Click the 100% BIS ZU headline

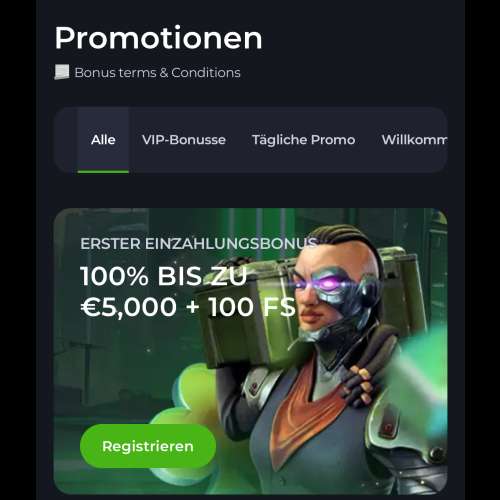pos(164,276)
